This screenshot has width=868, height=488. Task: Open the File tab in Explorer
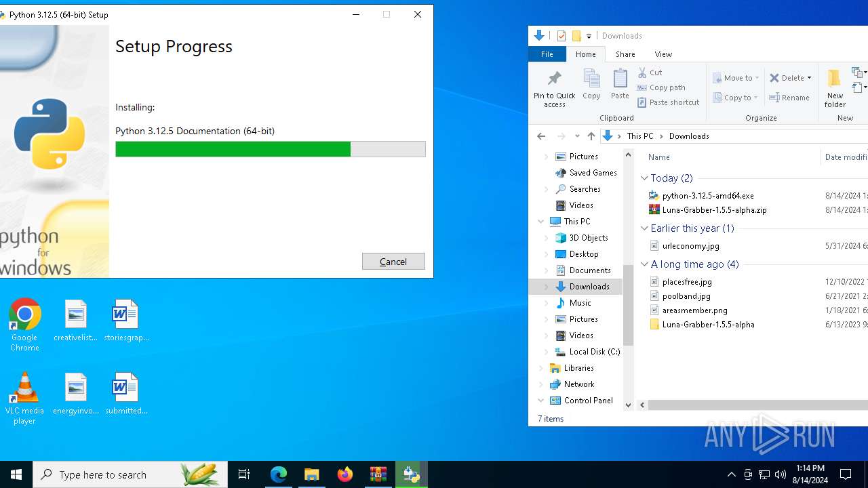pyautogui.click(x=547, y=54)
